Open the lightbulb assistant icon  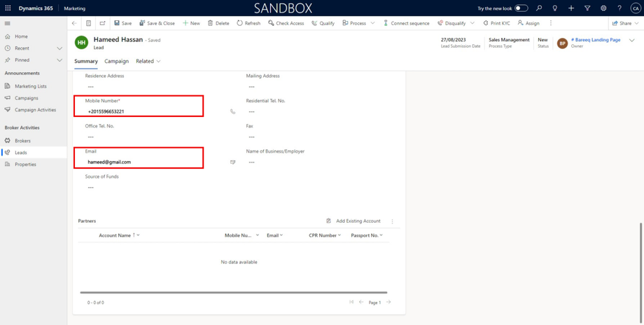[x=555, y=8]
